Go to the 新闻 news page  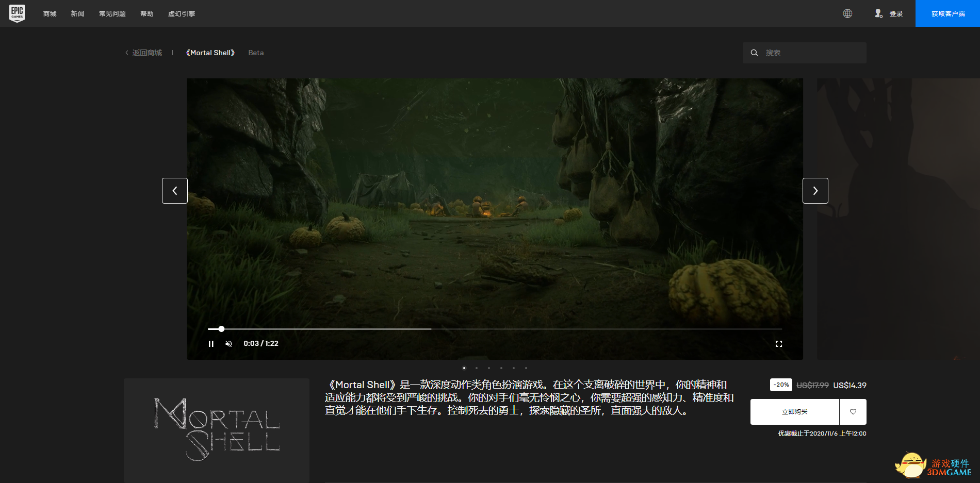pyautogui.click(x=77, y=14)
